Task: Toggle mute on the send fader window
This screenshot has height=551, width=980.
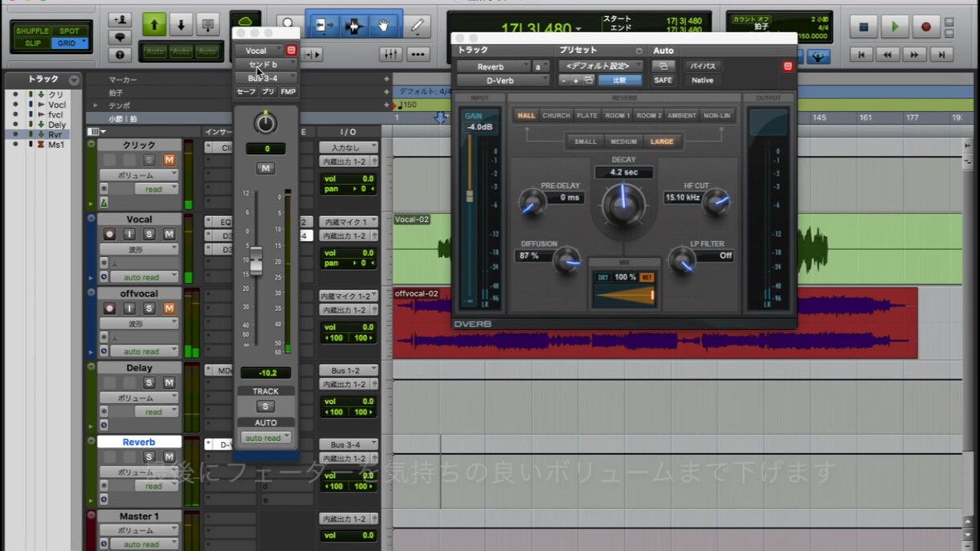Action: [x=265, y=168]
